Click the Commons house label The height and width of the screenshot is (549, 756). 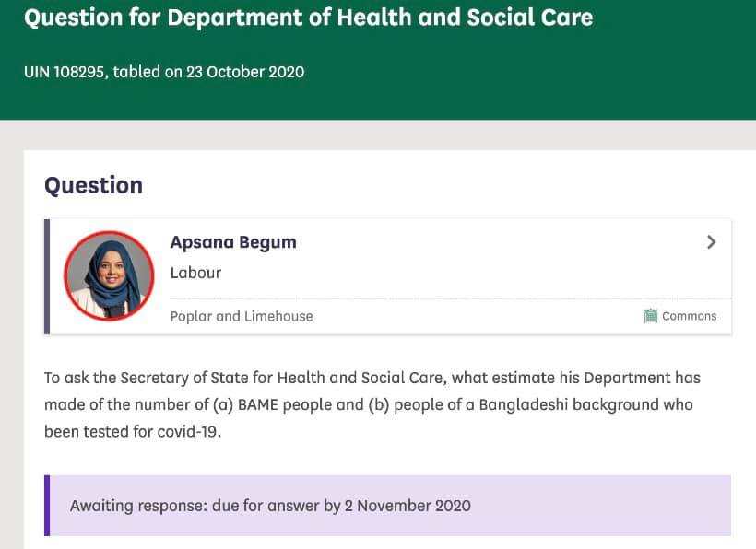coord(689,316)
